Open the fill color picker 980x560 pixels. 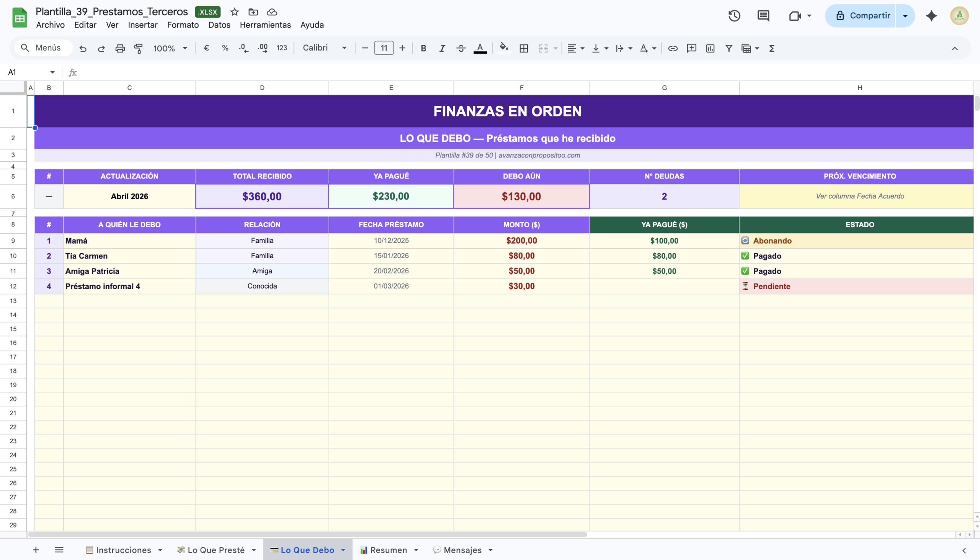503,48
